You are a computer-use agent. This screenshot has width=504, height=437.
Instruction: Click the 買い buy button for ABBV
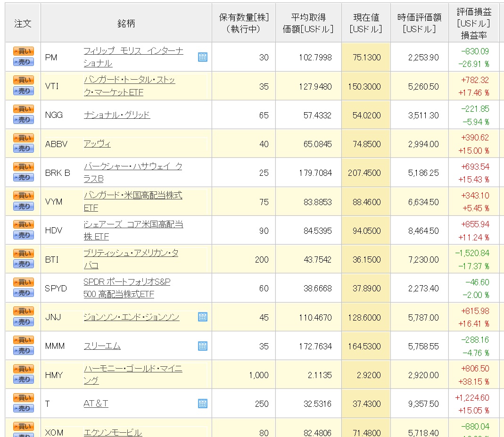(23, 138)
